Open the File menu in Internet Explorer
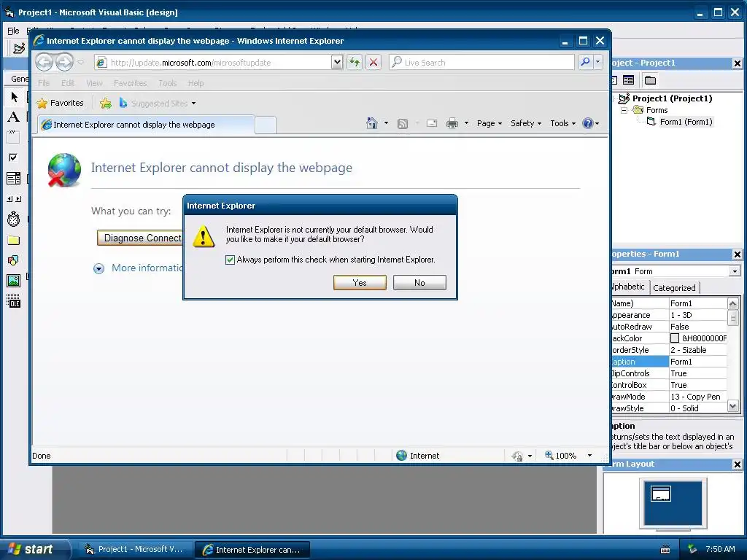The width and height of the screenshot is (747, 560). tap(44, 83)
